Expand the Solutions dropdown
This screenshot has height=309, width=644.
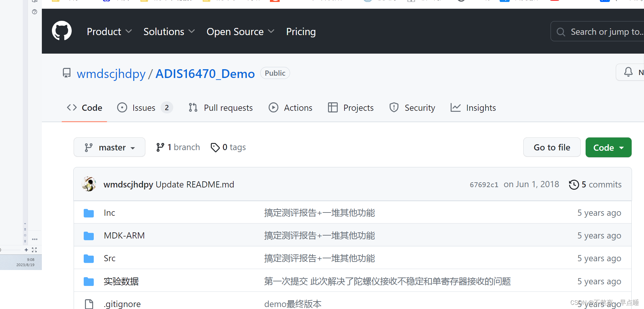169,32
